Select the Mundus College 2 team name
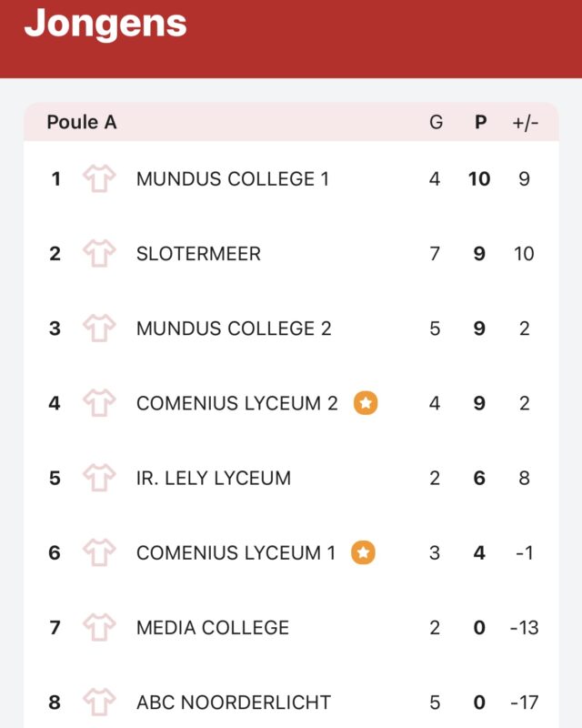 [234, 329]
